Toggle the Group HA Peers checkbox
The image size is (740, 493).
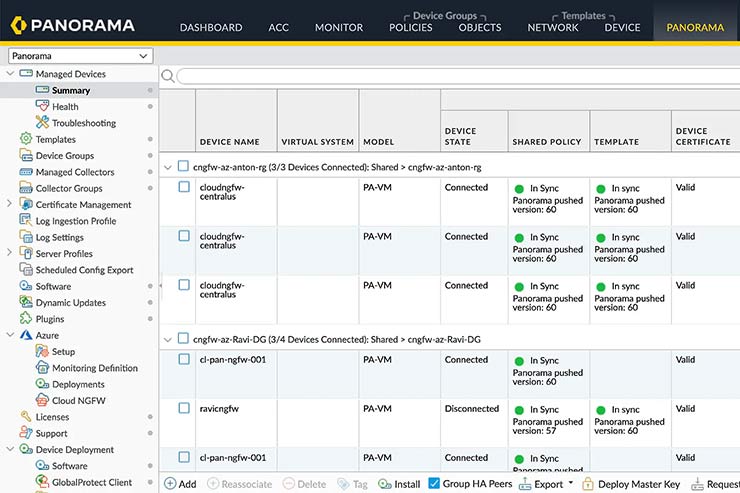pyautogui.click(x=434, y=484)
